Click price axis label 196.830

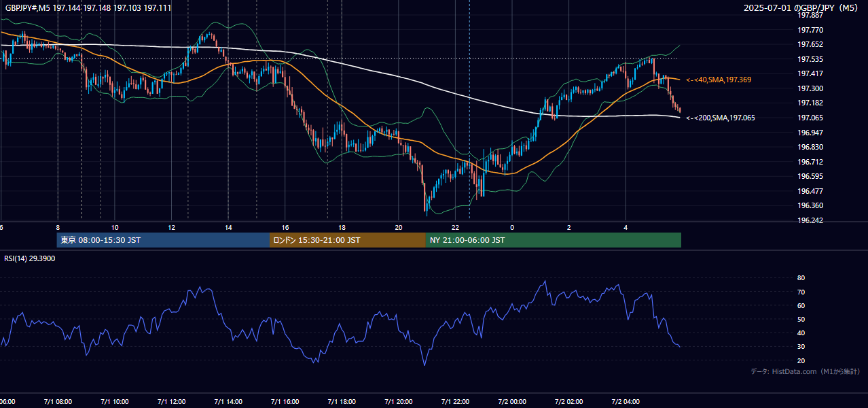pos(810,148)
